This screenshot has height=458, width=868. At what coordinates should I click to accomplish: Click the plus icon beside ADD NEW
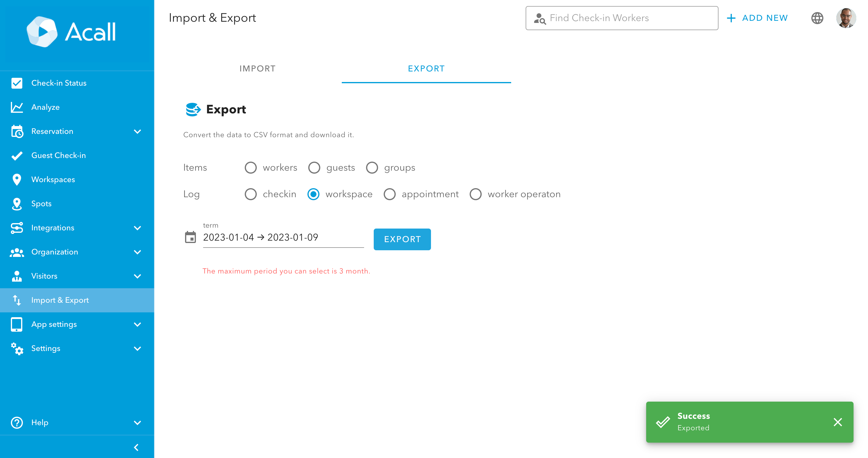[x=731, y=18]
